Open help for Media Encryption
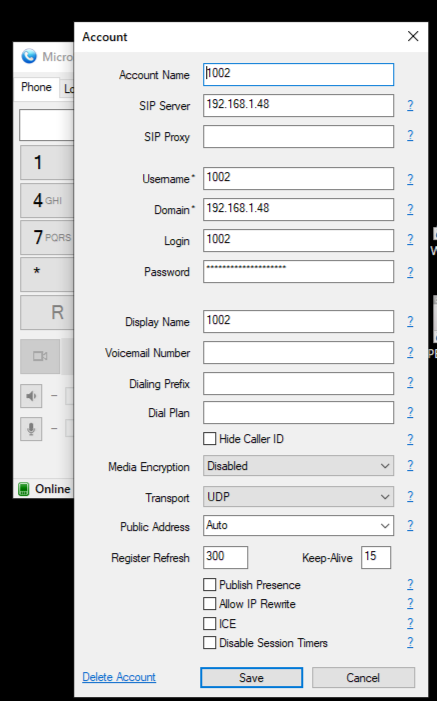Image resolution: width=437 pixels, height=701 pixels. [x=410, y=465]
